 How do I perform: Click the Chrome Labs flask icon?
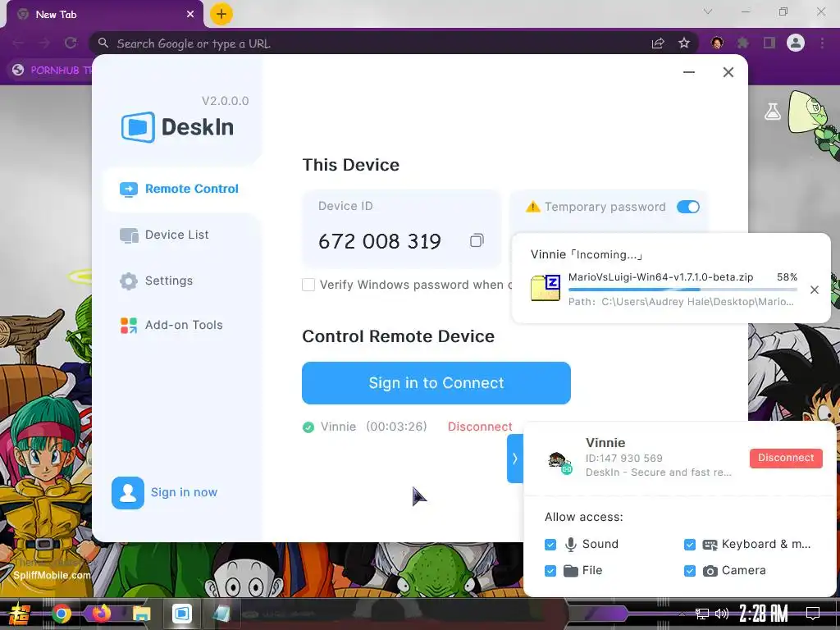pos(773,112)
